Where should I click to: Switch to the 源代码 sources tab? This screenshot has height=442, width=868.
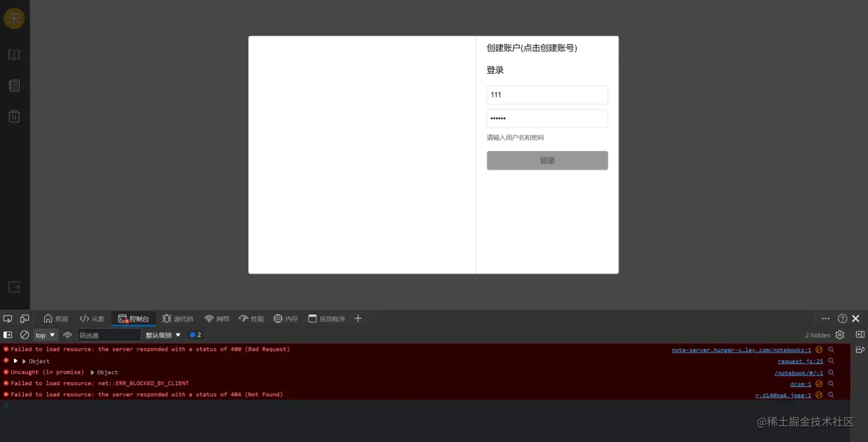point(177,319)
